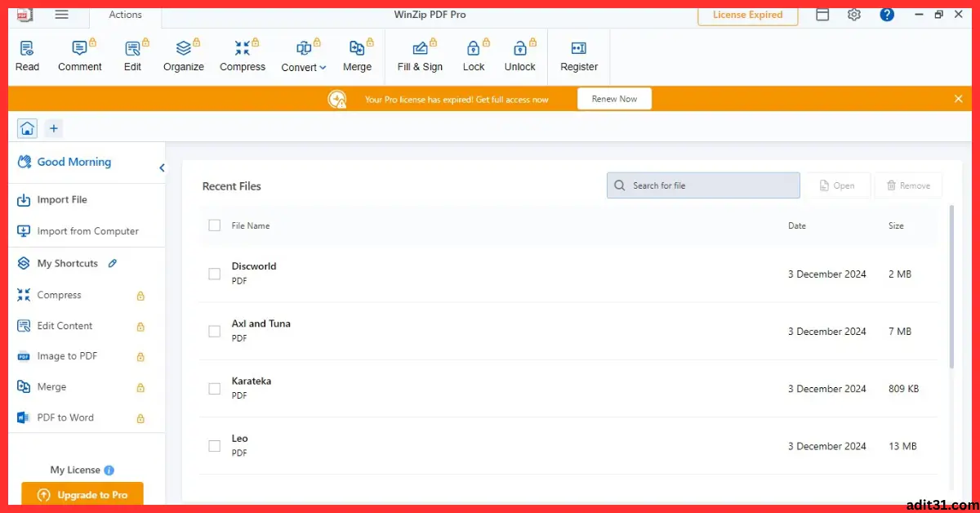This screenshot has width=980, height=513.
Task: Open the Comment tool
Action: click(80, 56)
